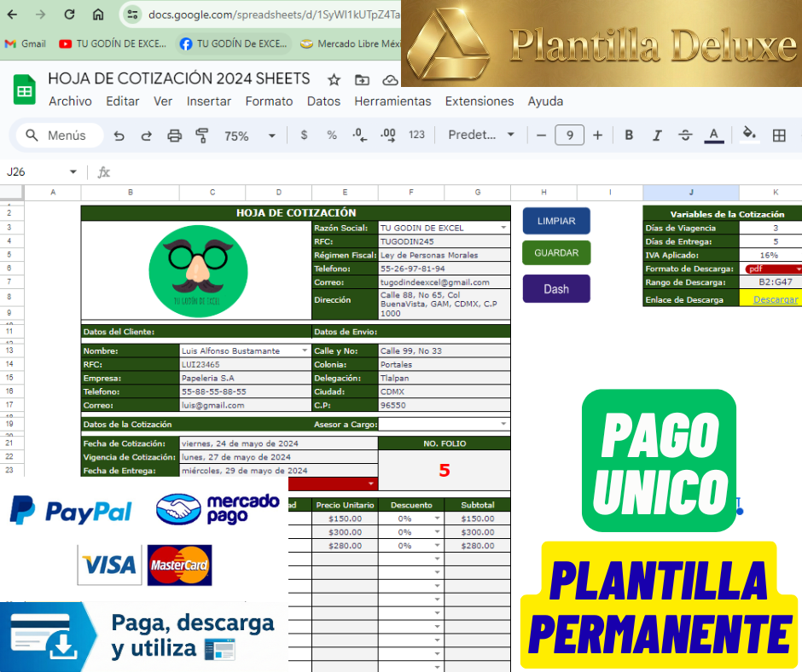Decrease font size with minus
Screen dimensions: 802x672
coord(541,136)
